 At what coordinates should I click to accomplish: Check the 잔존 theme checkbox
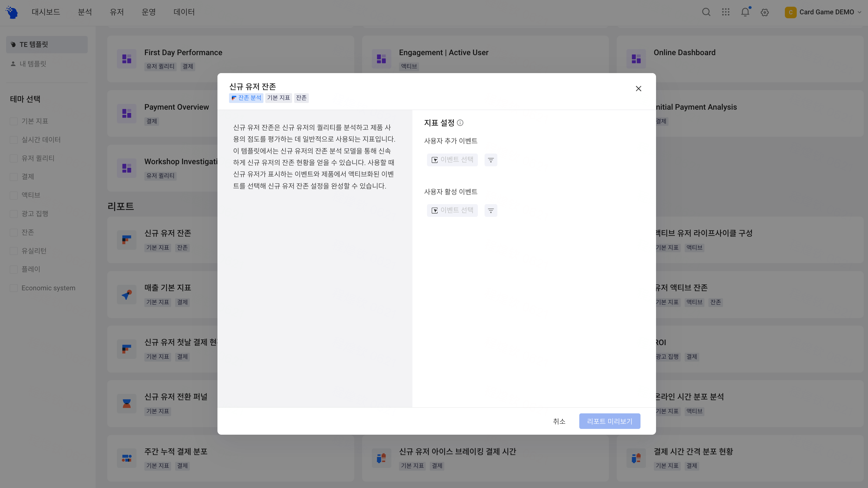[14, 232]
